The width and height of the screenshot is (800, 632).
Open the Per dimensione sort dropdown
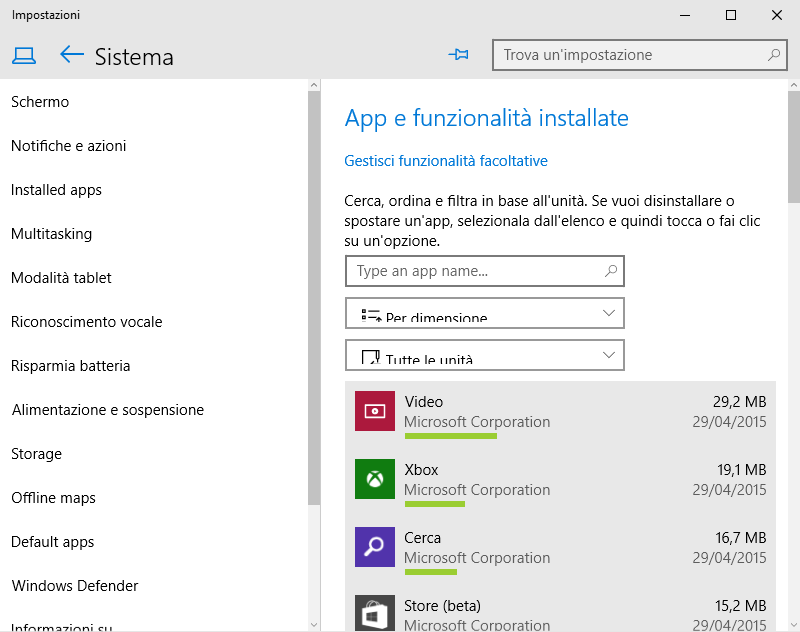pos(485,313)
